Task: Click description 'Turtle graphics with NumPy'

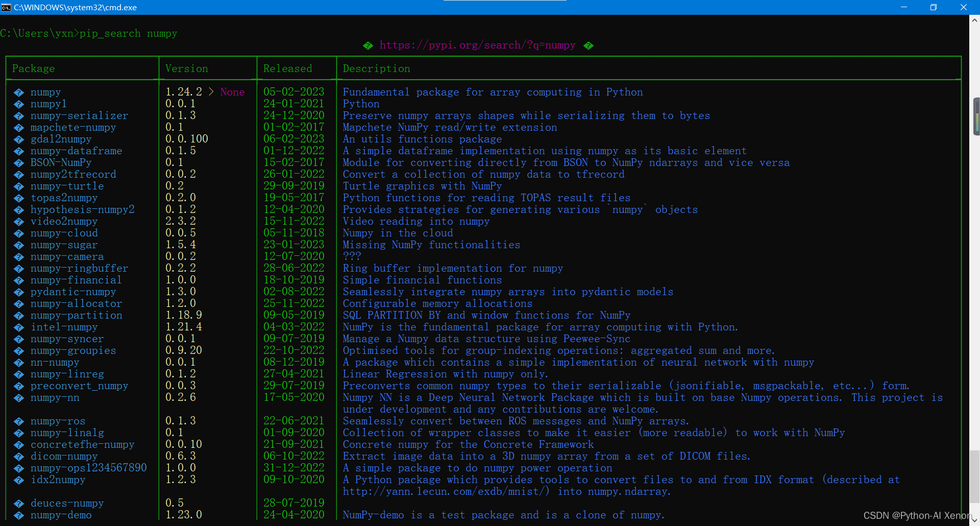Action: [x=423, y=186]
